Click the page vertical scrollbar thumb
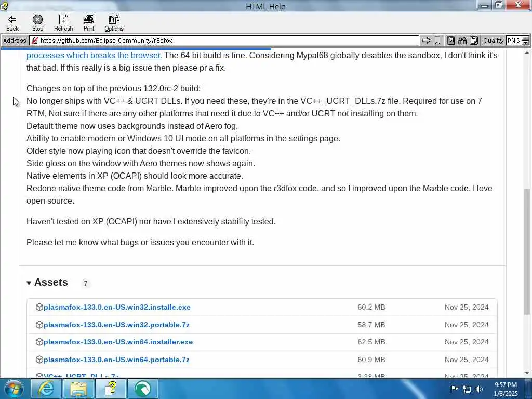 pyautogui.click(x=527, y=251)
